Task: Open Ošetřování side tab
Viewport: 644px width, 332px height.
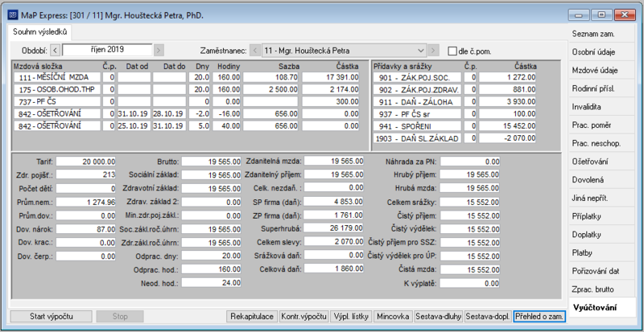Action: 602,162
